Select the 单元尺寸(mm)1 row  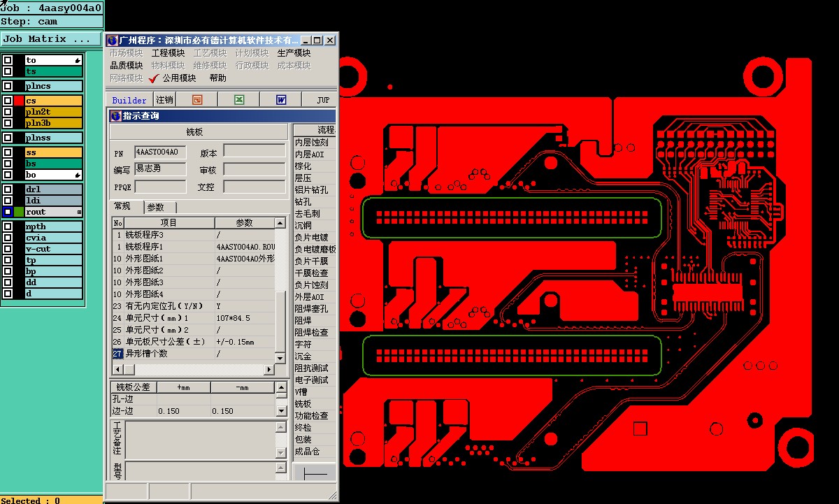point(194,318)
